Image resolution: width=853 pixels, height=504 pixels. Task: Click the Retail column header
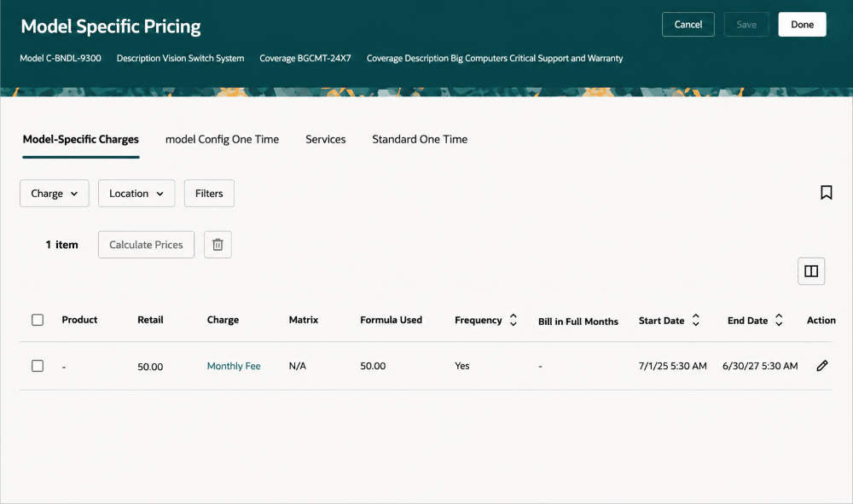(150, 320)
